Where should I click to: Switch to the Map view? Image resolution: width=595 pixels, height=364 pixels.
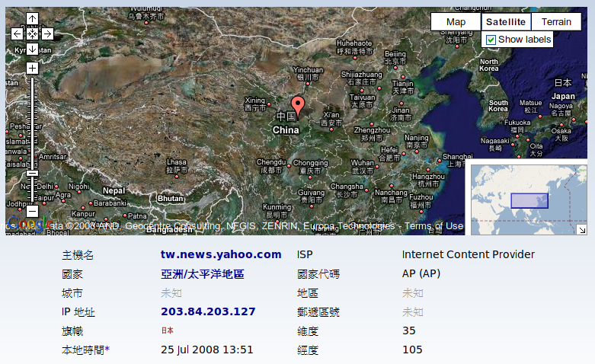456,22
